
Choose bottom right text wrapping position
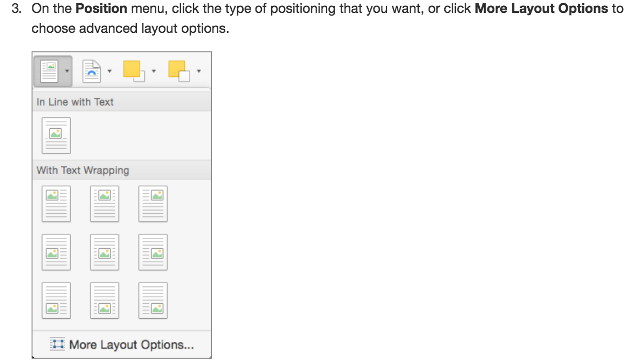click(153, 300)
